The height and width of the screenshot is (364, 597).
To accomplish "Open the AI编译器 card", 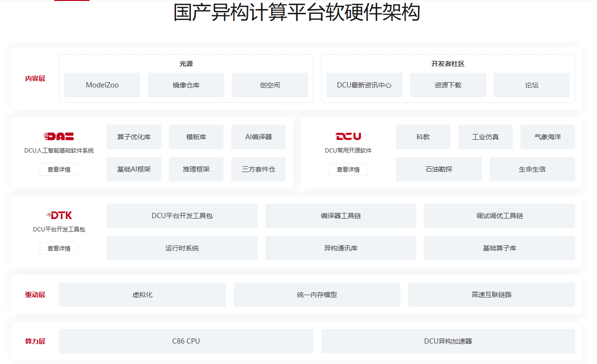I will pyautogui.click(x=259, y=137).
